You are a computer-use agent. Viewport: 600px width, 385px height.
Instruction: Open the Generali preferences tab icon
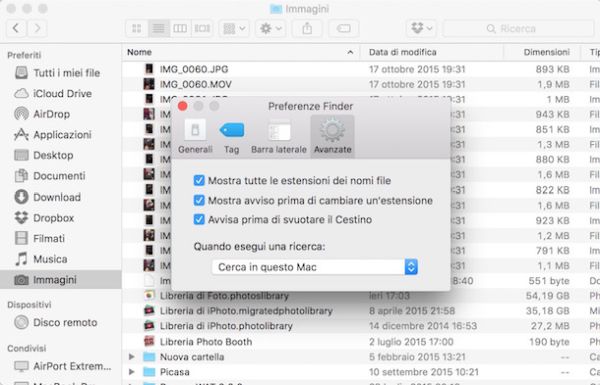point(195,136)
